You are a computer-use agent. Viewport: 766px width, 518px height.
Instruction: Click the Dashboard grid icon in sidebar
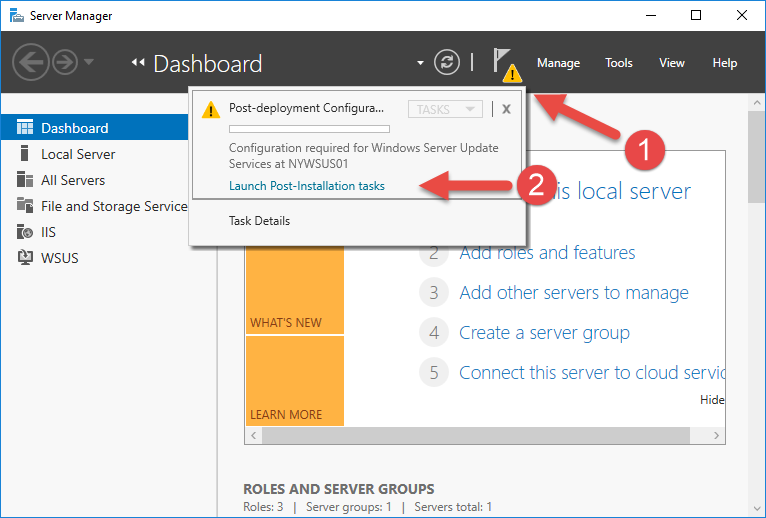point(25,127)
